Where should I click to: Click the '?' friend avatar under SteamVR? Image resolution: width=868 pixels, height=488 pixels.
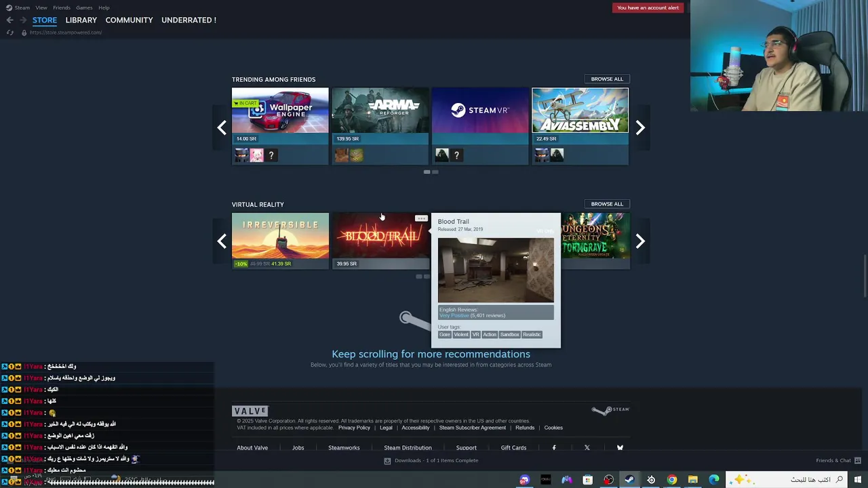click(x=456, y=155)
